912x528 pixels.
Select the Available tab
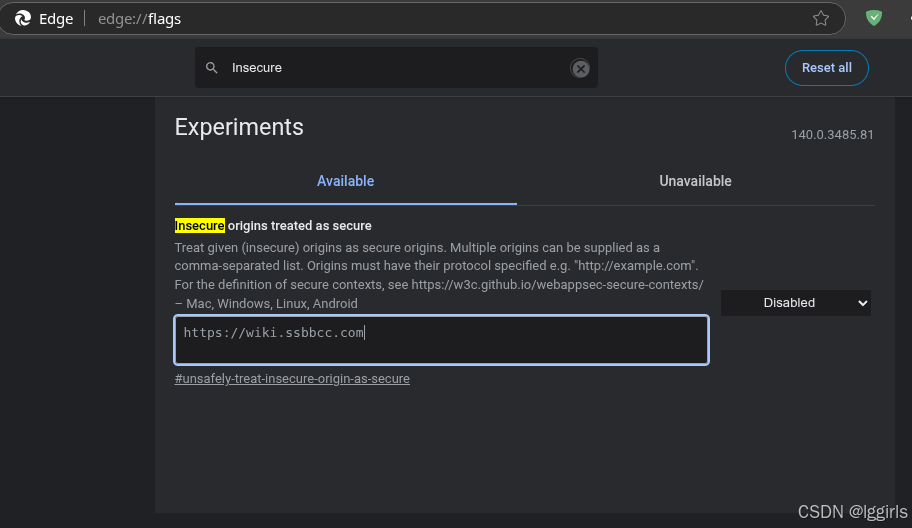[x=345, y=181]
